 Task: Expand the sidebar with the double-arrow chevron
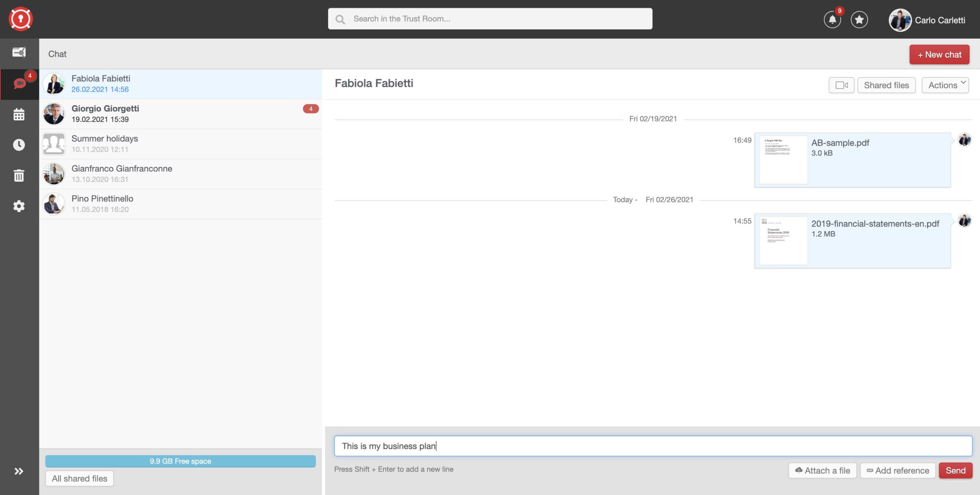[18, 471]
